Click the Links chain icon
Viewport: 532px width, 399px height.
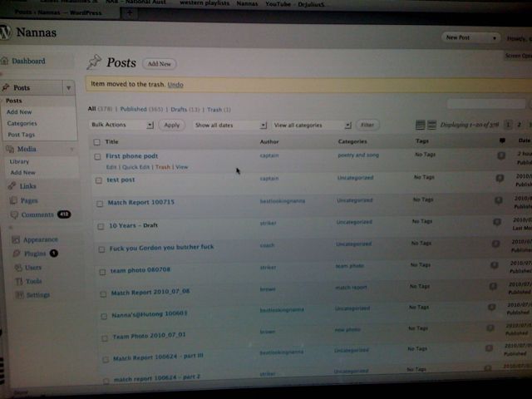[12, 186]
